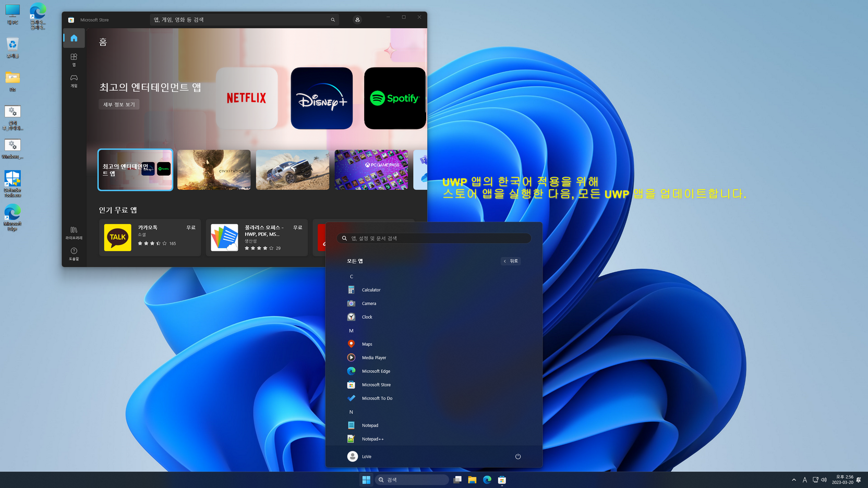Click the letter N group header
Screen dimensions: 868x488
(x=352, y=412)
